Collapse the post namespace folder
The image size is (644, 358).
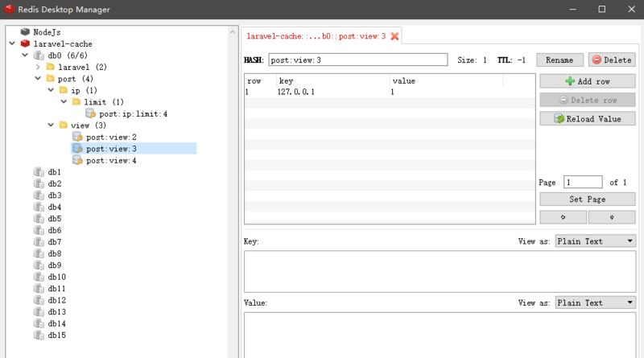38,78
